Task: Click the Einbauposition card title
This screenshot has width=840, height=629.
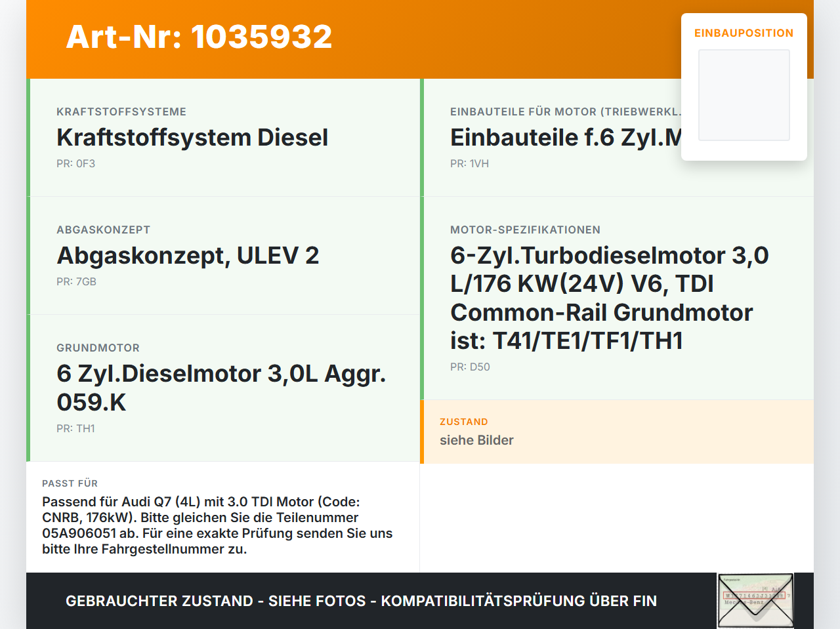Action: [744, 33]
